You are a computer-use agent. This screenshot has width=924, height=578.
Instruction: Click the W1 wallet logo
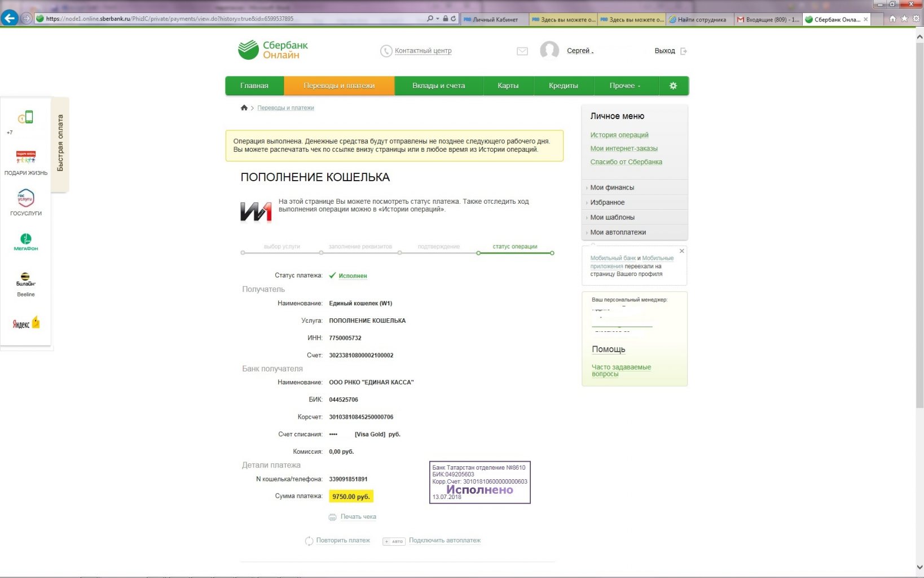[x=256, y=212]
